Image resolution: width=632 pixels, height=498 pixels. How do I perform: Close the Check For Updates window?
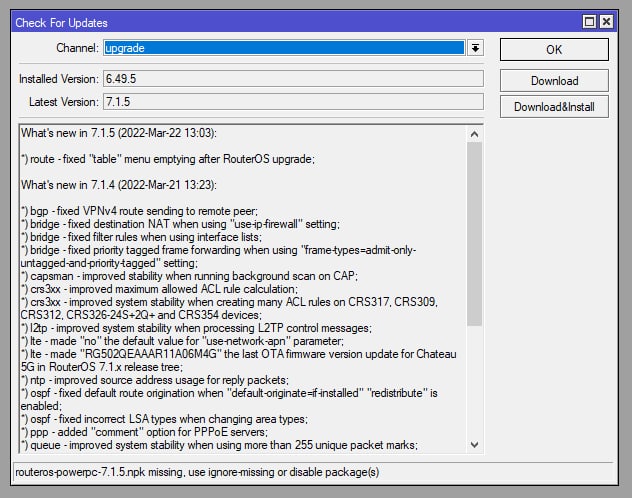click(x=606, y=21)
